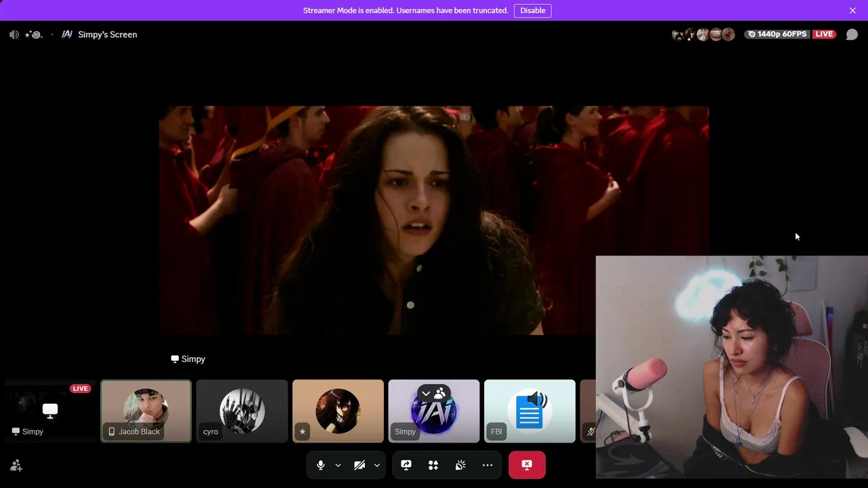Click the volume speaker icon at top left
This screenshot has height=488, width=868.
click(x=14, y=35)
